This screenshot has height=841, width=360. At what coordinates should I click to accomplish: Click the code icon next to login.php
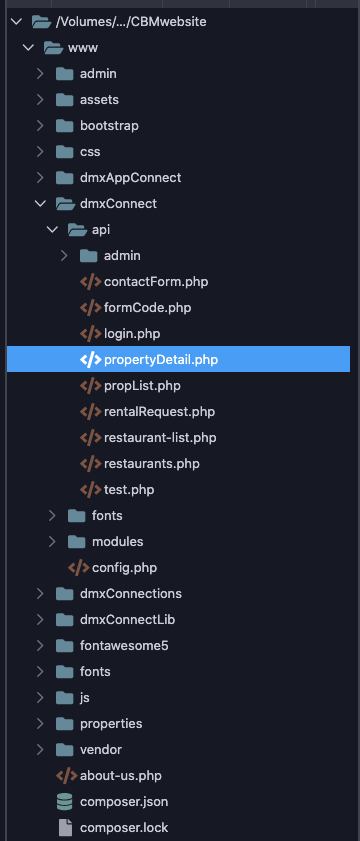point(90,334)
